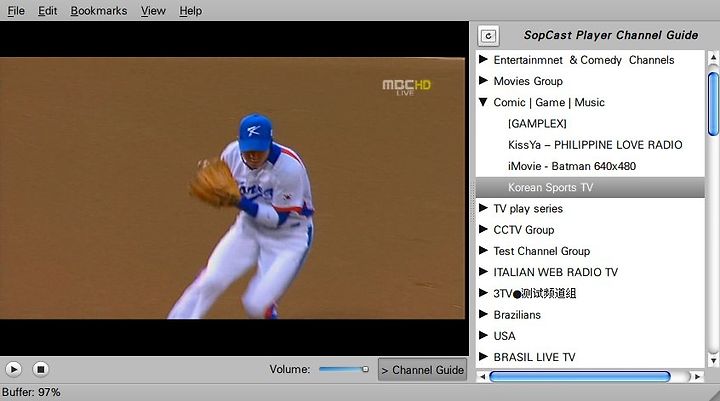Open the Help menu
720x401 pixels.
coord(191,11)
